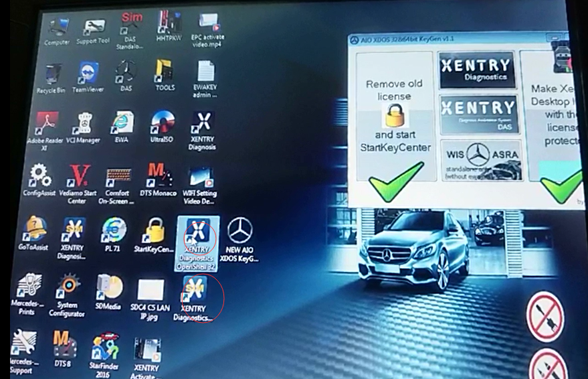Open SDC4 C5 LAN IP.jpg image

(151, 300)
